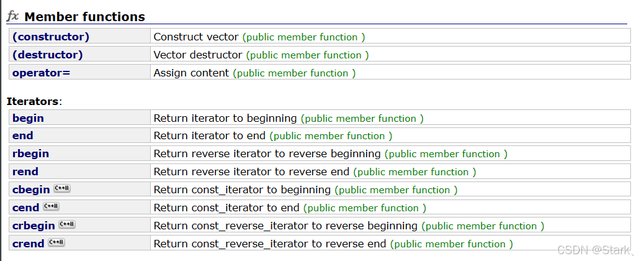This screenshot has width=644, height=261.
Task: Click '(public member function)' in crend row
Action: click(x=452, y=244)
